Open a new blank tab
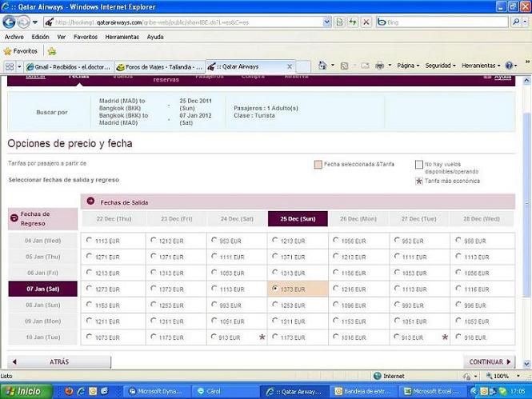 click(303, 67)
